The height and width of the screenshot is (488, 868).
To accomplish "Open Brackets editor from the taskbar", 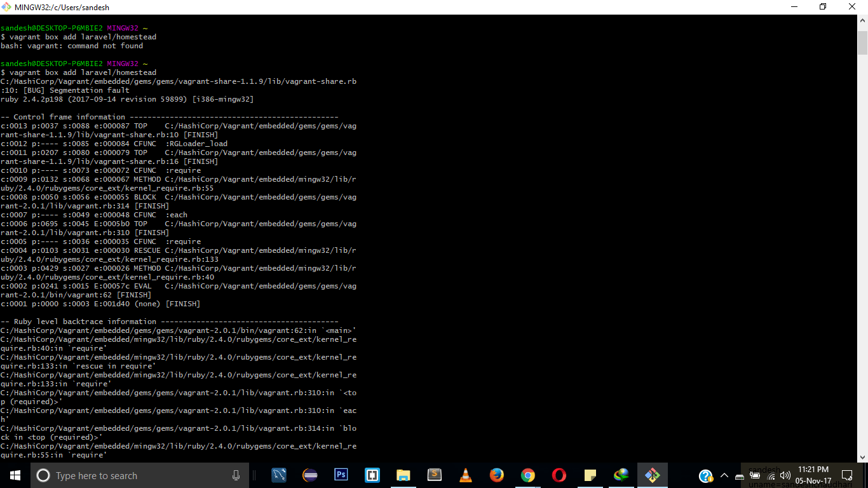I will [372, 475].
